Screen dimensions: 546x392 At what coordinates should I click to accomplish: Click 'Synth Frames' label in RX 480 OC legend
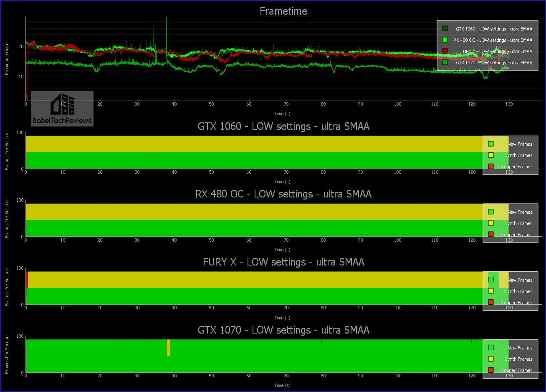[518, 223]
